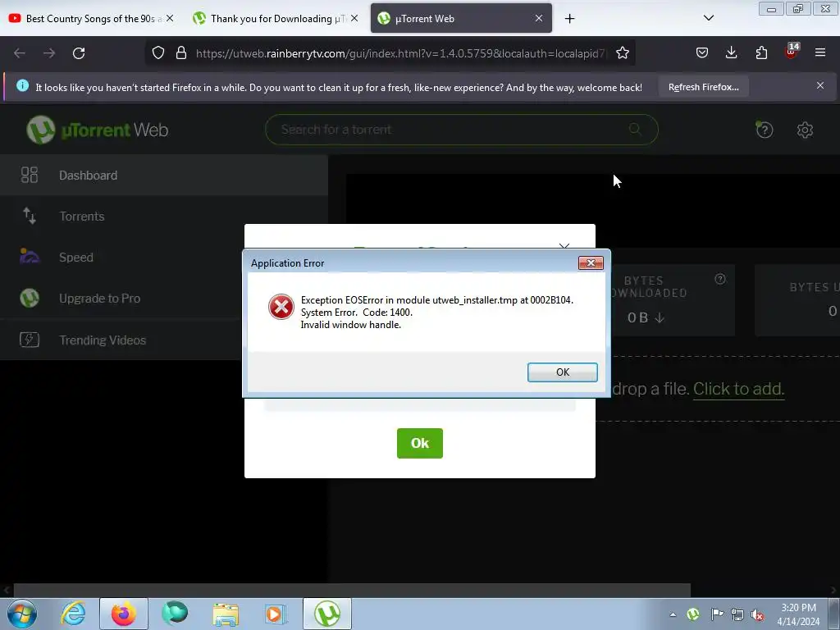The height and width of the screenshot is (630, 840).
Task: Close the Best Country Songs tab
Action: click(170, 18)
